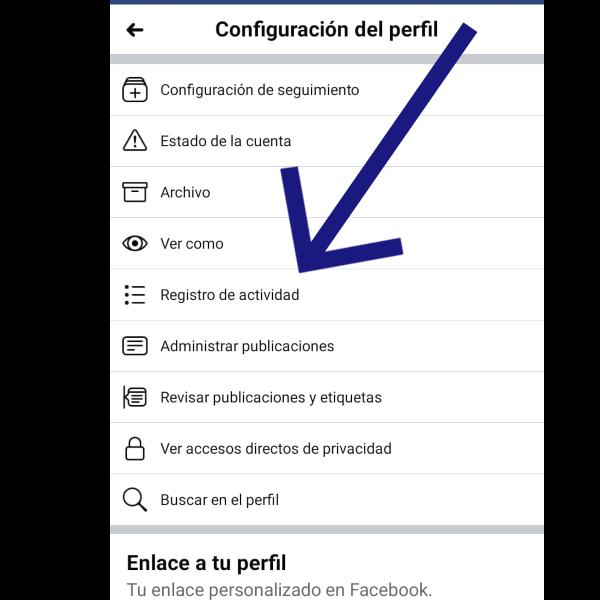Select Administrar publicaciones
600x600 pixels.
pyautogui.click(x=327, y=346)
